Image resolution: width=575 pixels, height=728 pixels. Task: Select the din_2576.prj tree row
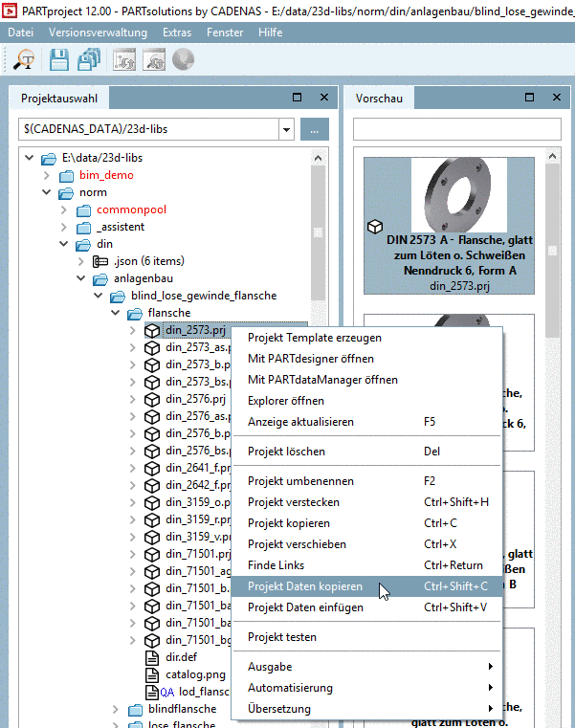click(195, 399)
